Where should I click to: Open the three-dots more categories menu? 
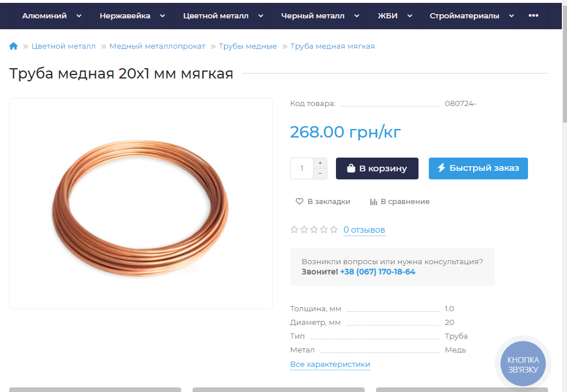(x=533, y=15)
